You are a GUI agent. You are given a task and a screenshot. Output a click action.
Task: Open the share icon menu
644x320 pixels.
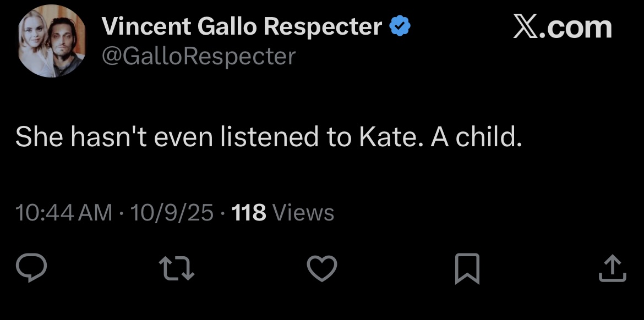coord(612,269)
